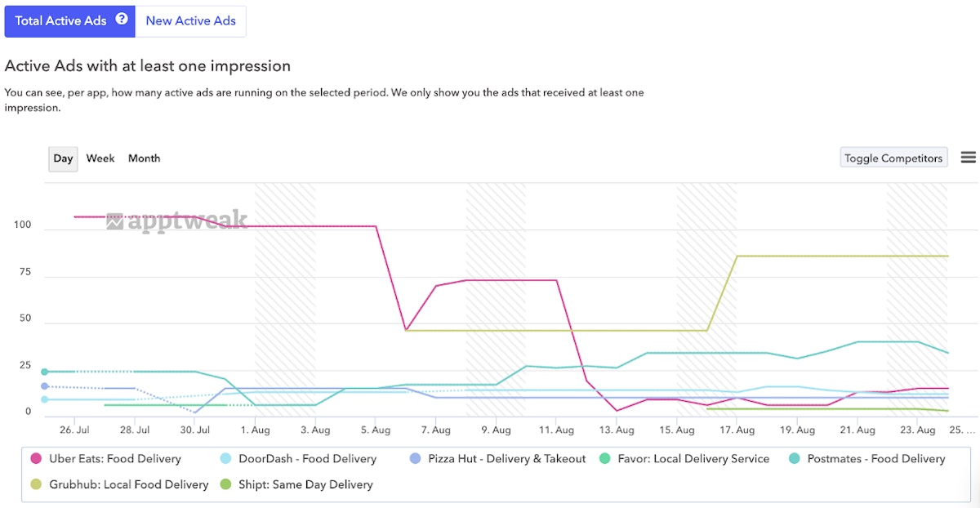The image size is (980, 508).
Task: Switch to the Total Active Ads tab
Action: tap(60, 21)
